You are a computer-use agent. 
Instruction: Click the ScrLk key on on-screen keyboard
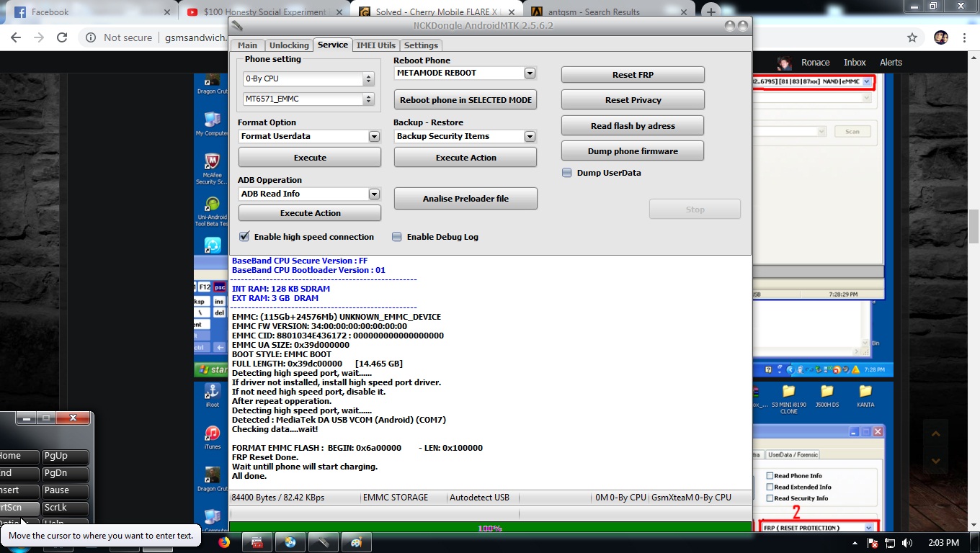[x=64, y=508]
